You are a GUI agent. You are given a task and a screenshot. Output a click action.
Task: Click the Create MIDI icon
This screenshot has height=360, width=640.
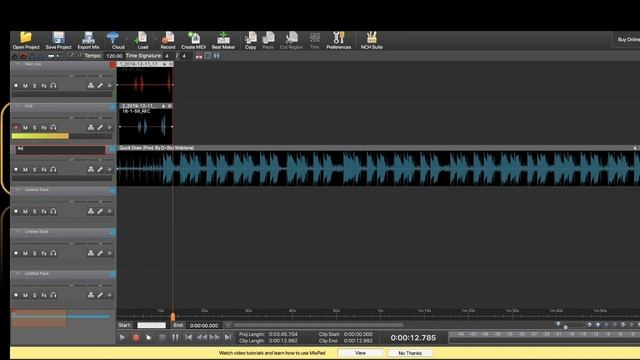[x=193, y=40]
